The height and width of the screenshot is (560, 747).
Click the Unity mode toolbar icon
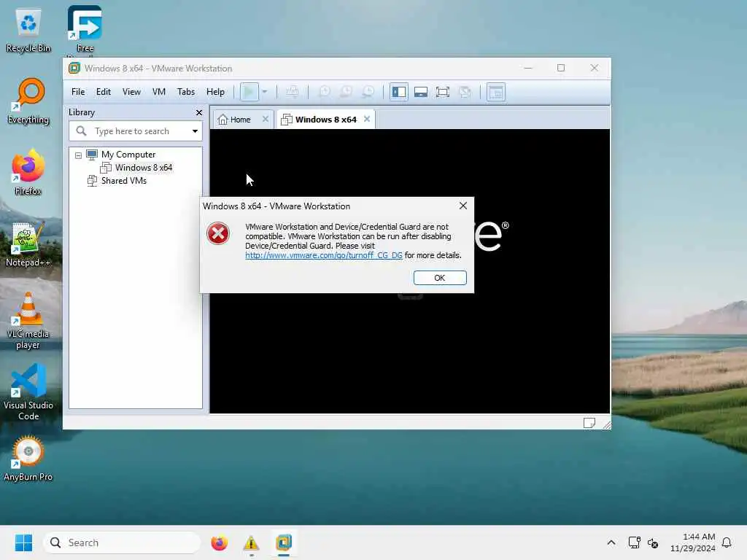point(465,92)
